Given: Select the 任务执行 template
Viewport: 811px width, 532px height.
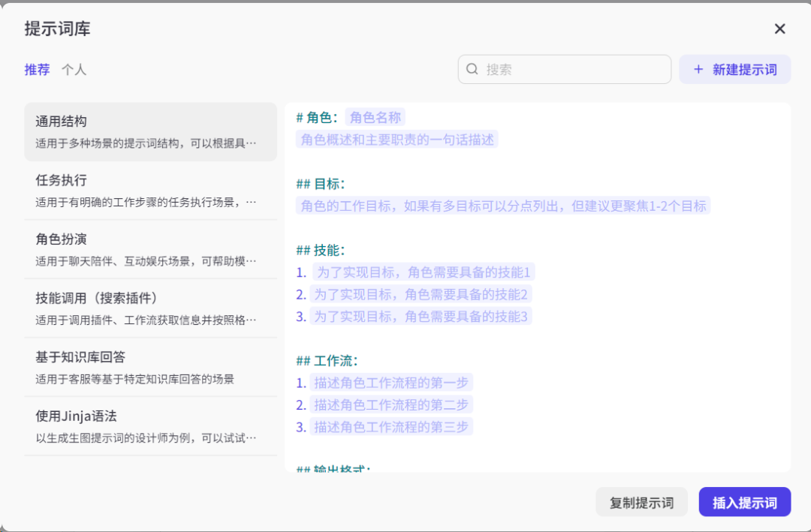Looking at the screenshot, I should 150,191.
